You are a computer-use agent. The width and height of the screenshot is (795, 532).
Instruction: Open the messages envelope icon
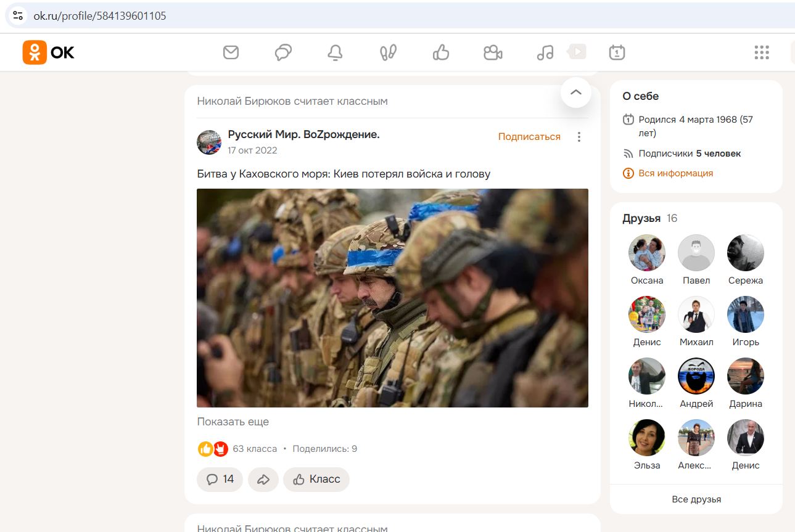coord(231,53)
